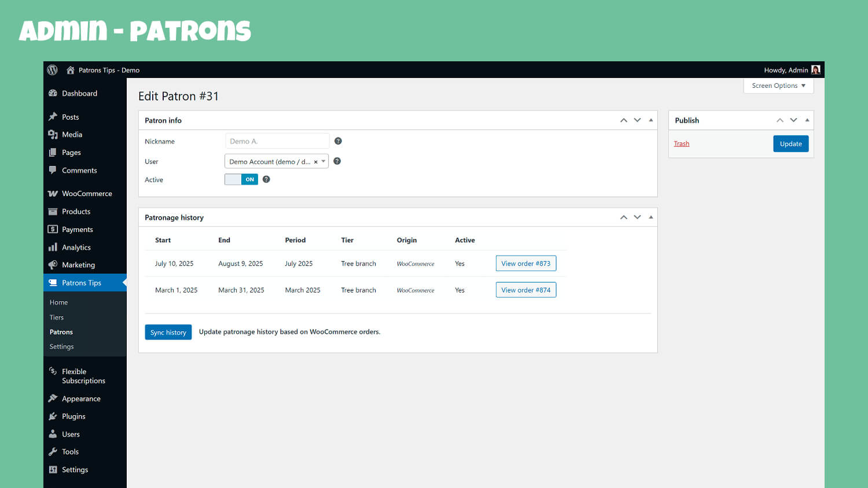Move Patronage history panel down

tap(638, 217)
